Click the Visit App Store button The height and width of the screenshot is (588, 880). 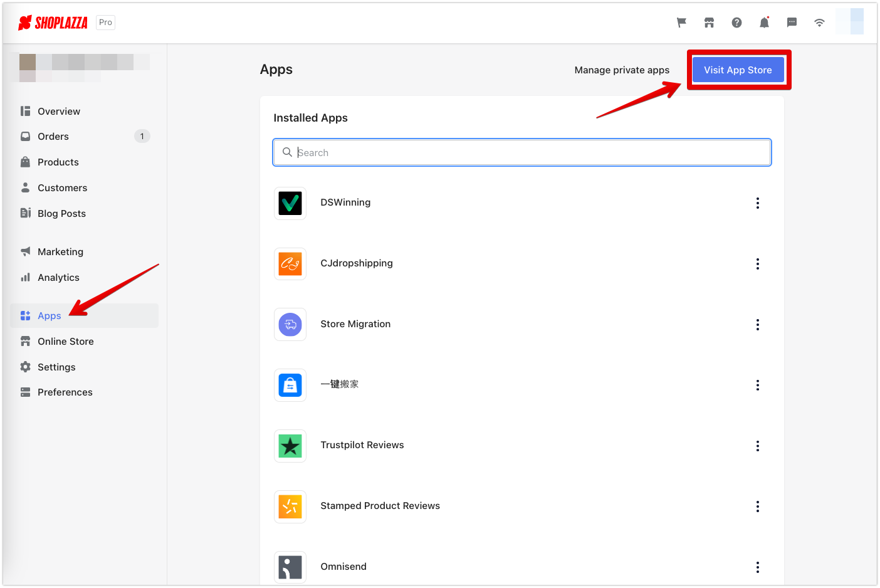(x=738, y=70)
